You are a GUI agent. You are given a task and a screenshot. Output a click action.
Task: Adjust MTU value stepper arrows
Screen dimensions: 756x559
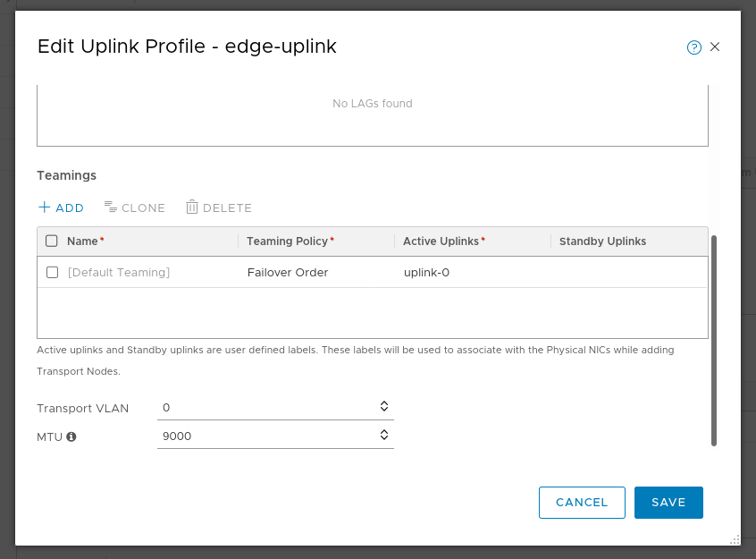(x=383, y=435)
